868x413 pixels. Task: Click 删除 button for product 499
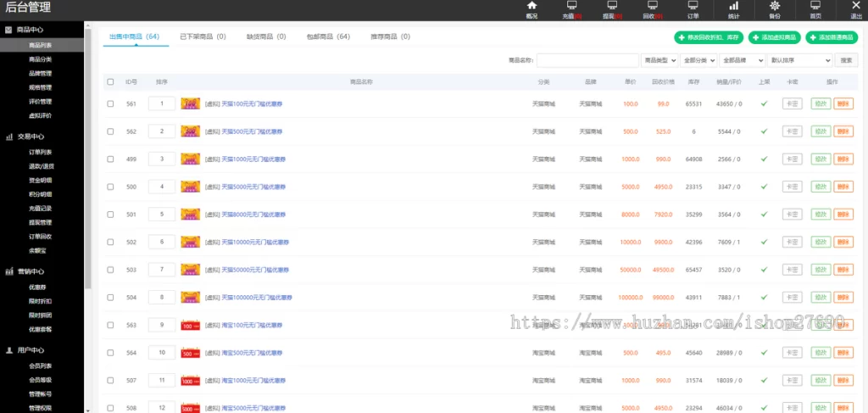[843, 159]
